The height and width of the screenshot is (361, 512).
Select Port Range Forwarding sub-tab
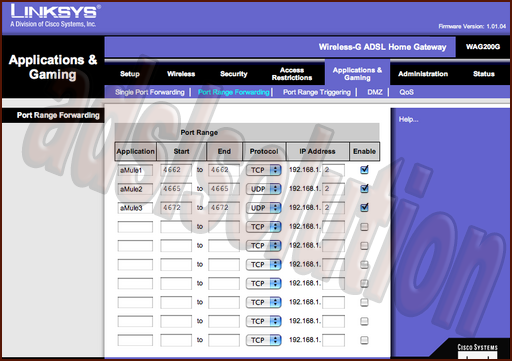233,92
